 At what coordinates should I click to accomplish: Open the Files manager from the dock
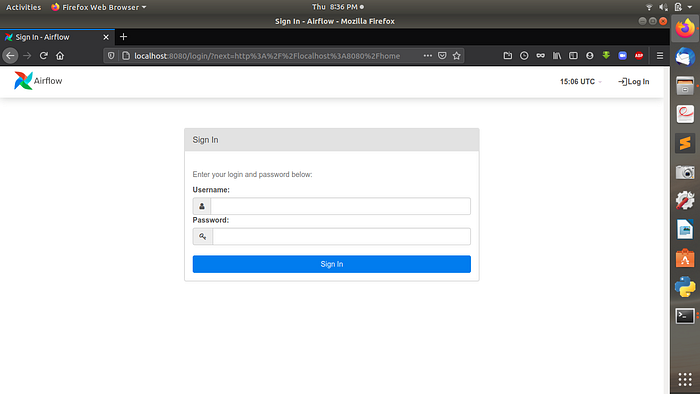[x=685, y=86]
